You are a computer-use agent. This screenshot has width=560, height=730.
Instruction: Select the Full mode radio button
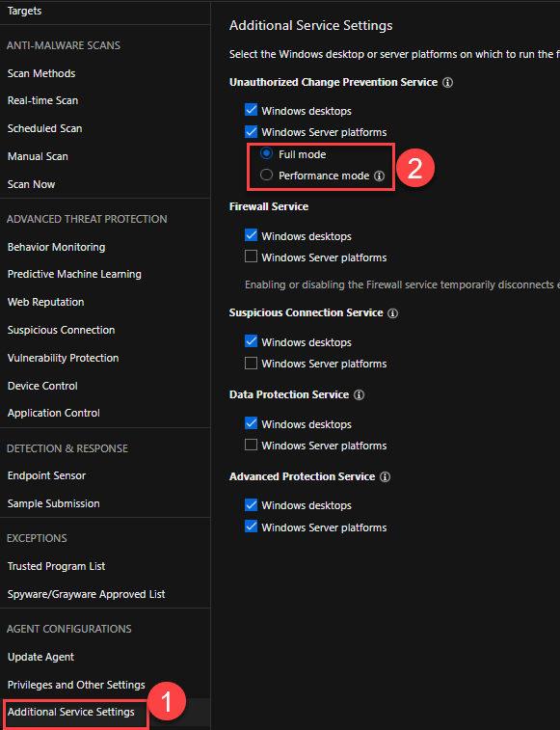[266, 153]
